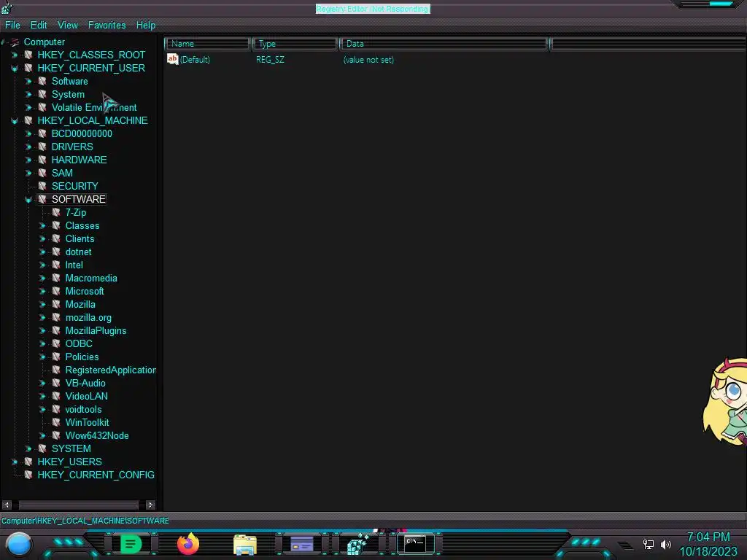Select the MozillaPlugins key
The height and width of the screenshot is (560, 747).
point(96,331)
